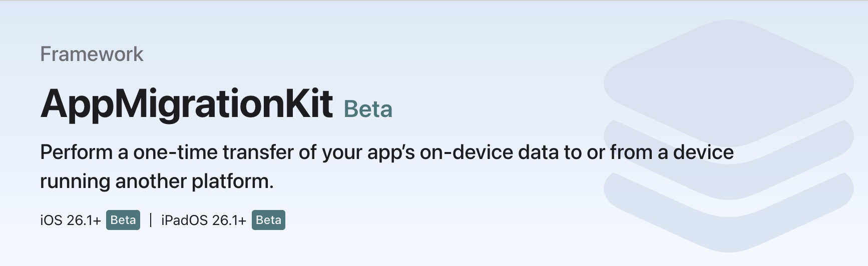The image size is (868, 266).
Task: Click "from a device" at line end
Action: 672,152
